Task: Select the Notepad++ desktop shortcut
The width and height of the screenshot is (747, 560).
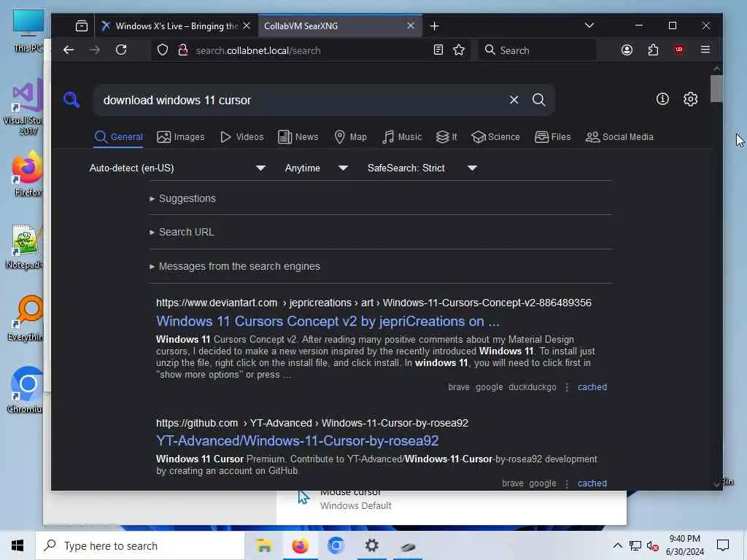Action: click(25, 247)
